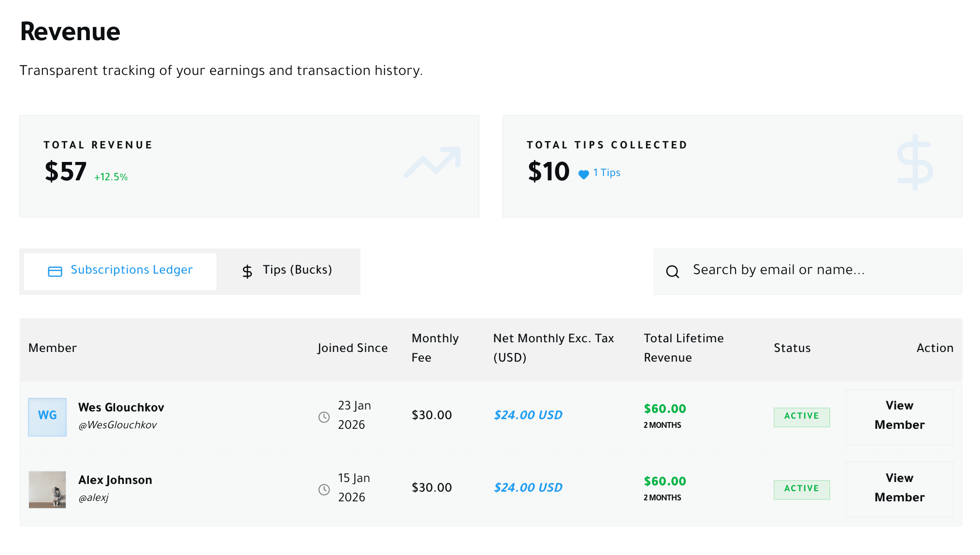Click the $24.00 USD amount for Alex Johnson
The width and height of the screenshot is (980, 555).
[527, 488]
